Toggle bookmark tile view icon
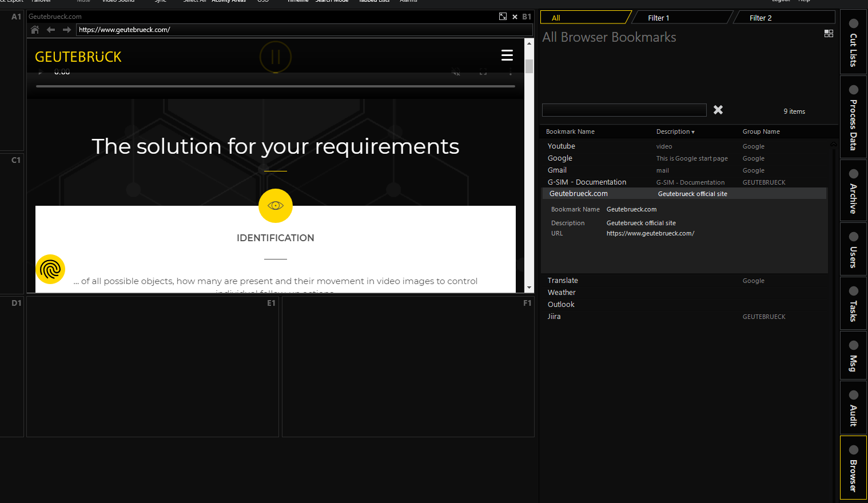 829,34
